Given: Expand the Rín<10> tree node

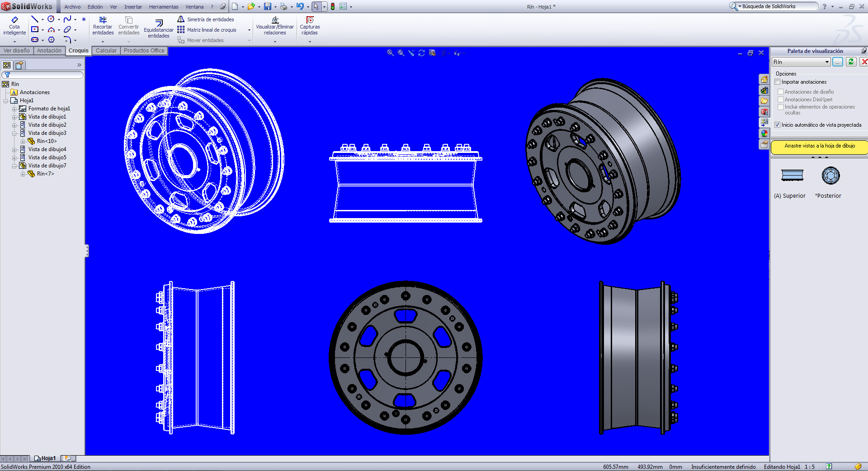Looking at the screenshot, I should pyautogui.click(x=23, y=142).
